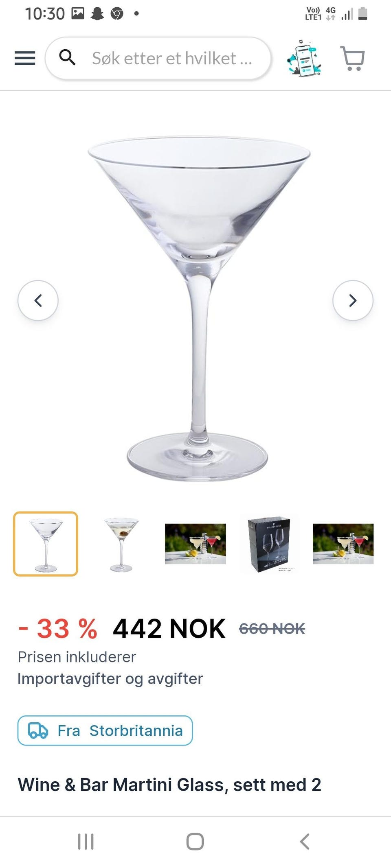Go to Android home screen
This screenshot has width=391, height=868.
(195, 842)
